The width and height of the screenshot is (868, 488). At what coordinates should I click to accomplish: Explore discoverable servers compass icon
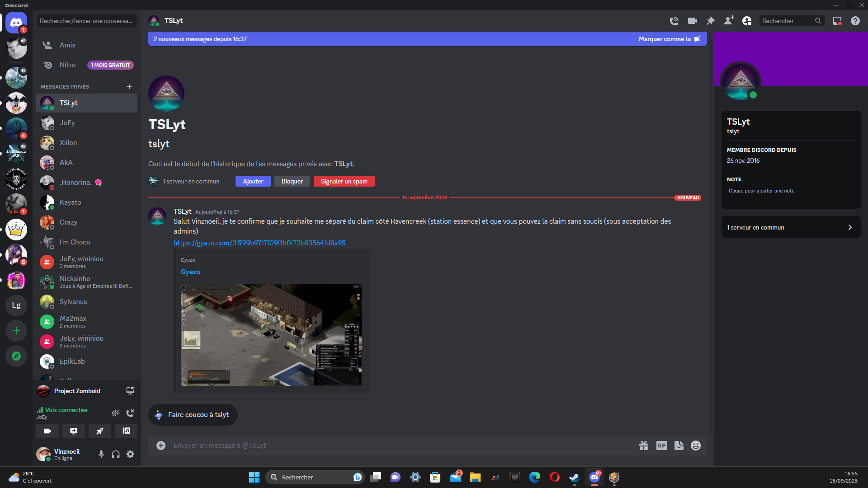coord(16,356)
